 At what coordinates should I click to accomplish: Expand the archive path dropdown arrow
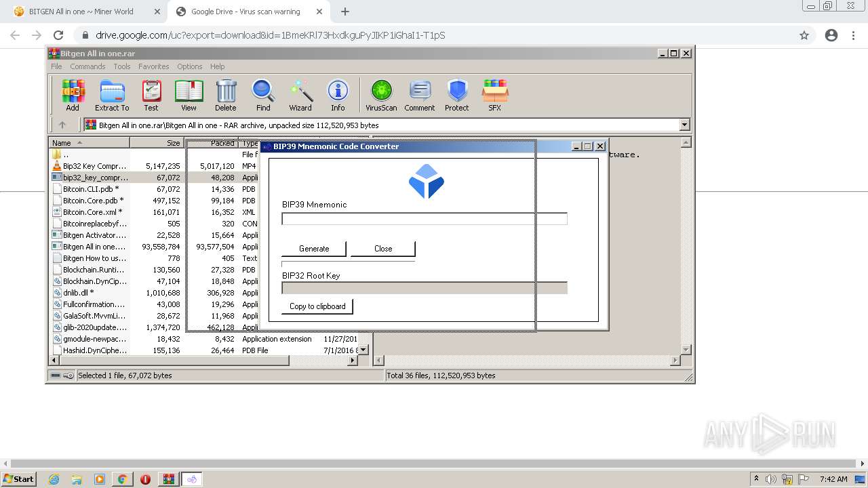684,125
